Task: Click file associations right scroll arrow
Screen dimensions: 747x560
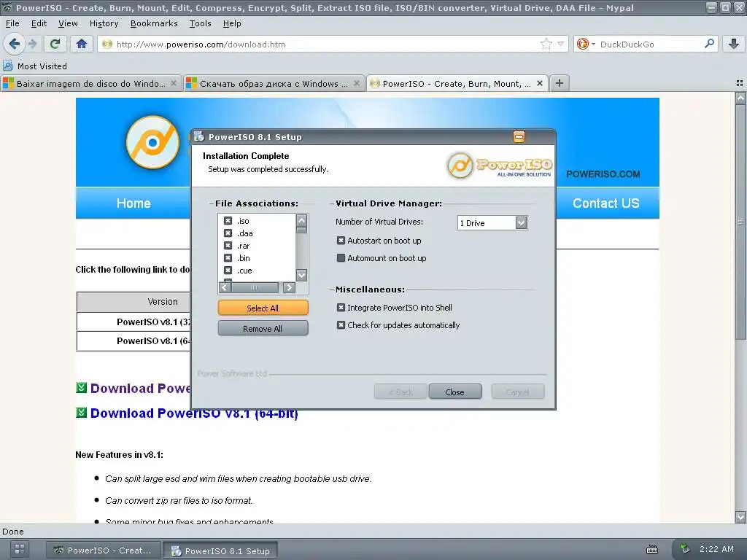Action: pyautogui.click(x=289, y=287)
